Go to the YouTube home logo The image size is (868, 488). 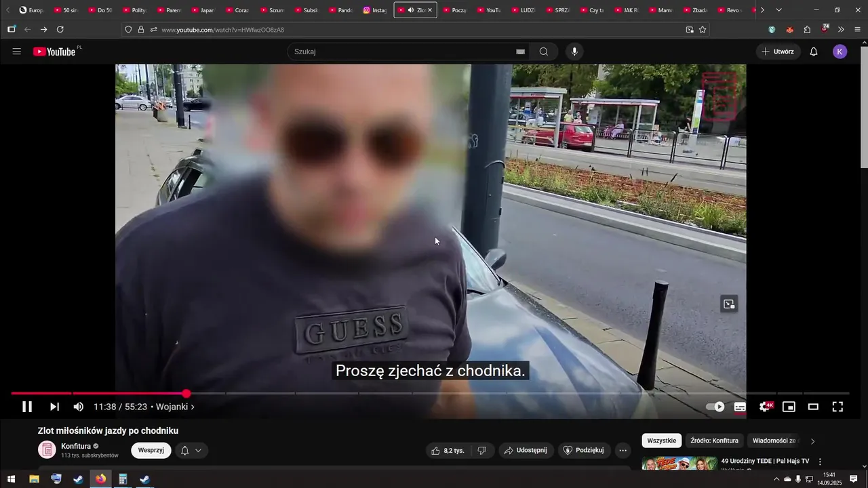54,52
